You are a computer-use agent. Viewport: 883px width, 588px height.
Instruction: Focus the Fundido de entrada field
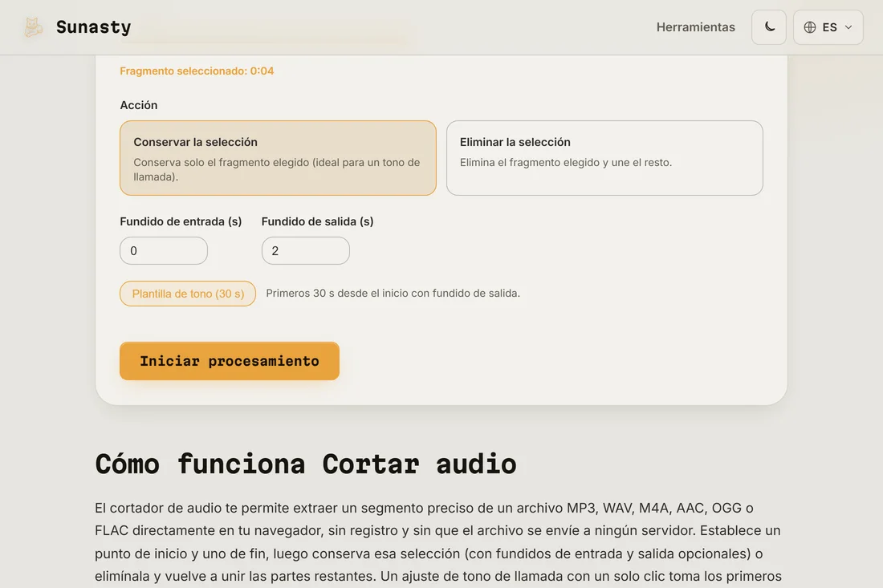click(164, 250)
